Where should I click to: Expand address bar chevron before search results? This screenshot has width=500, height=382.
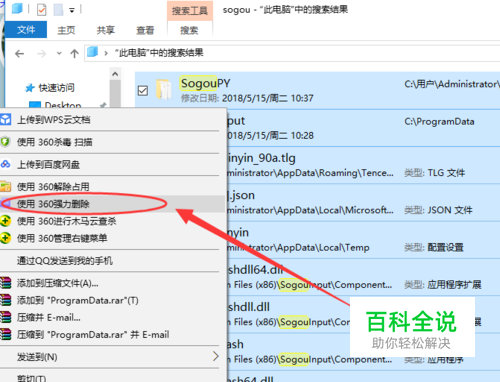coord(106,53)
